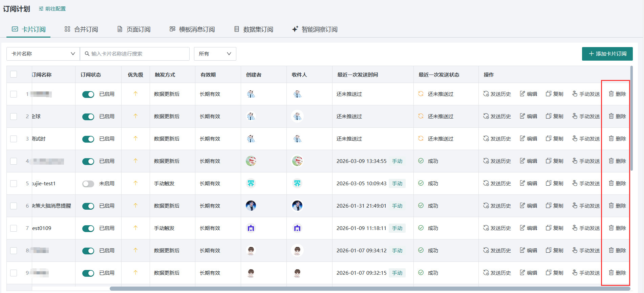The image size is (644, 293).
Task: Click the creator avatar in row 4
Action: pos(251,161)
